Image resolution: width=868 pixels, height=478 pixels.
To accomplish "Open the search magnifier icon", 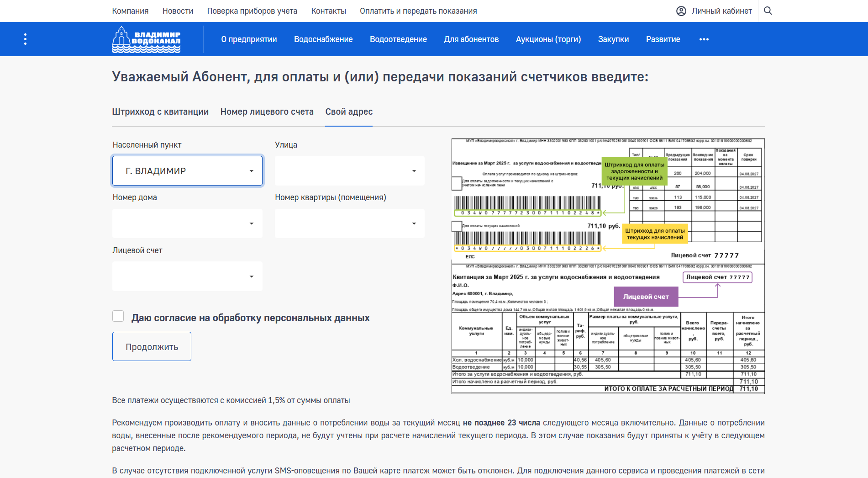I will click(768, 11).
